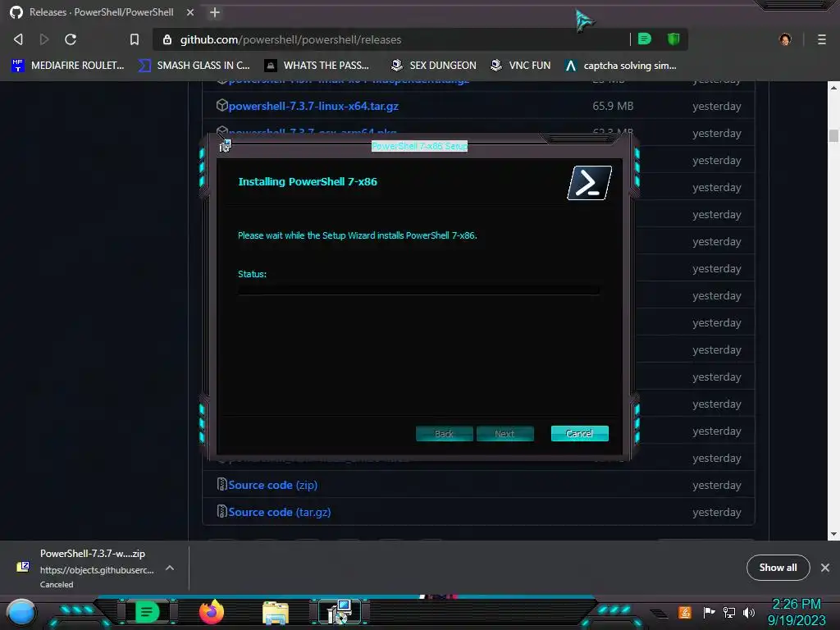Open volume speaker tray icon
The width and height of the screenshot is (840, 630).
point(749,612)
